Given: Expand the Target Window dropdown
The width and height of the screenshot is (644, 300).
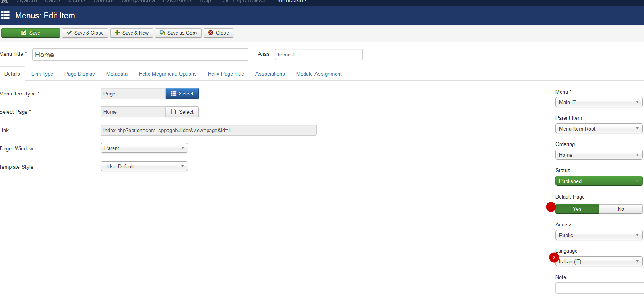Looking at the screenshot, I should coord(144,148).
